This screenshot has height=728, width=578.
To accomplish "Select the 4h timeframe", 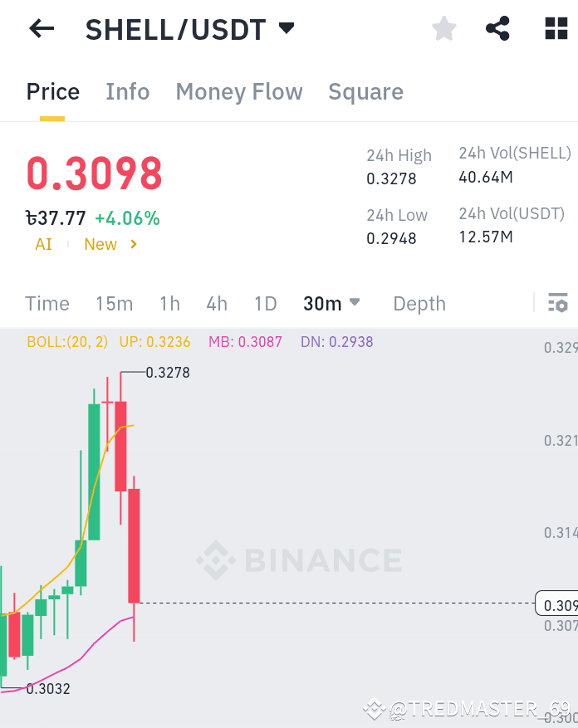I will pyautogui.click(x=217, y=303).
